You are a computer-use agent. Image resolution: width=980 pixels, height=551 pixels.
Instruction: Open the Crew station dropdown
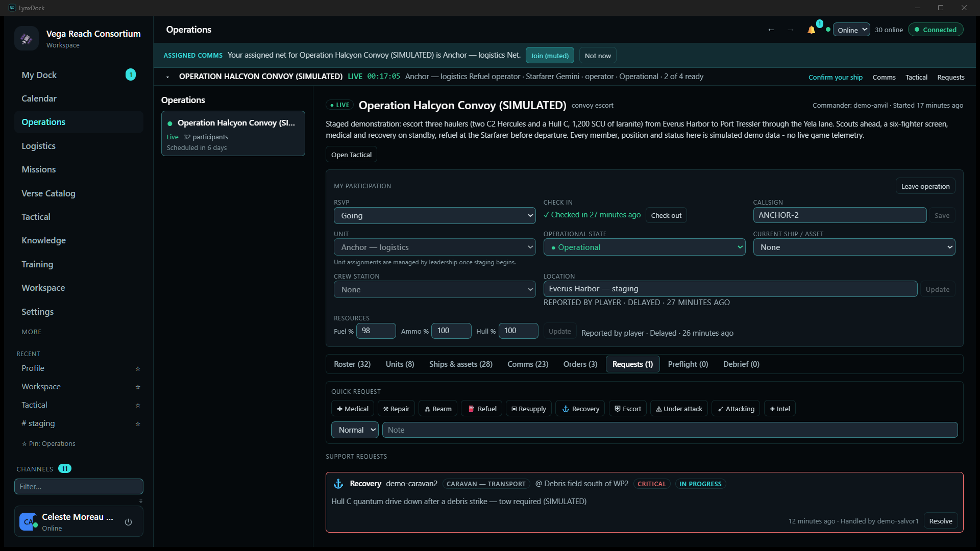coord(435,289)
